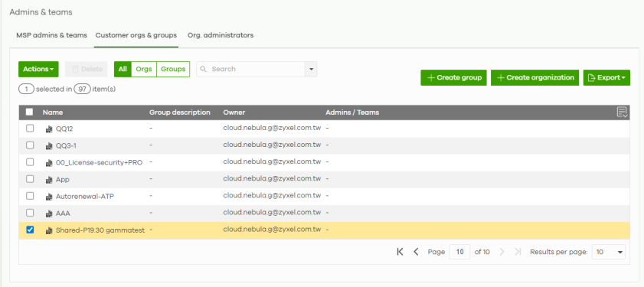Show All items filter
Viewport: 644px width, 287px height.
[123, 69]
